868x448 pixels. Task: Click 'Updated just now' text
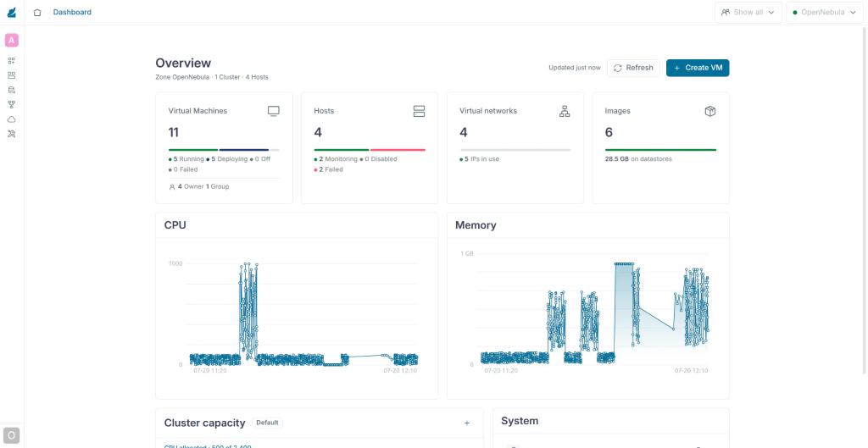coord(575,68)
